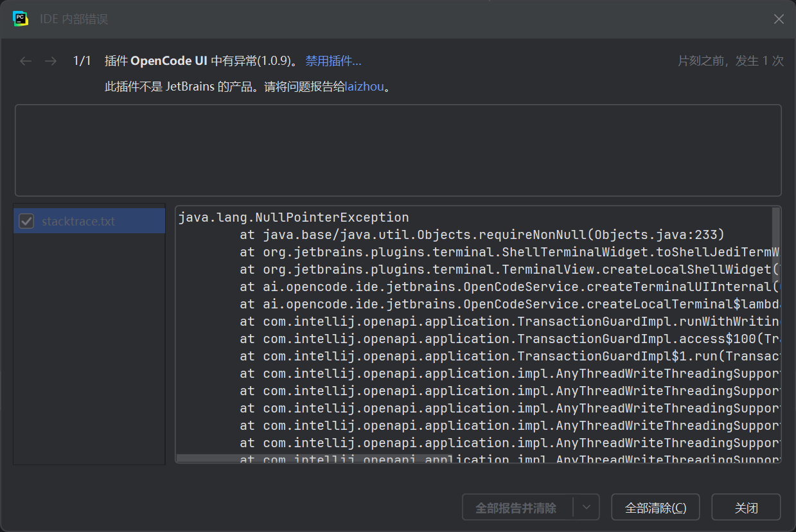Image resolution: width=796 pixels, height=532 pixels.
Task: Click the TransactionGuardImpl.runWithWritin line
Action: (x=509, y=321)
